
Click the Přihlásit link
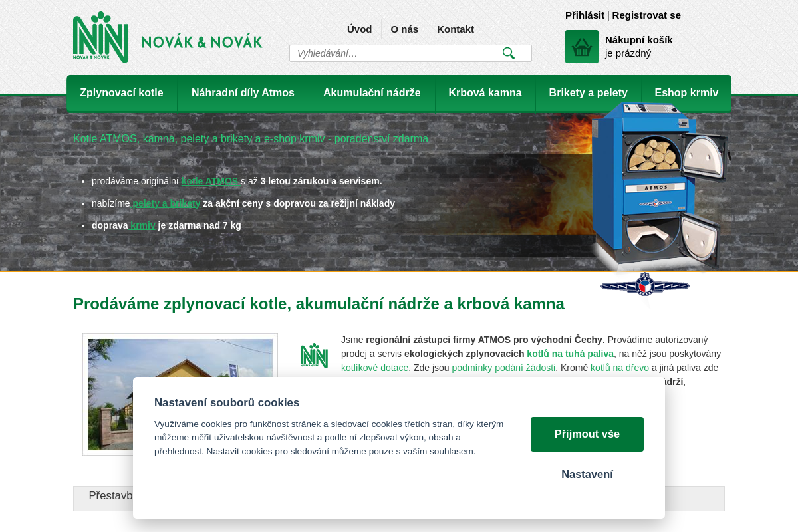coord(585,15)
